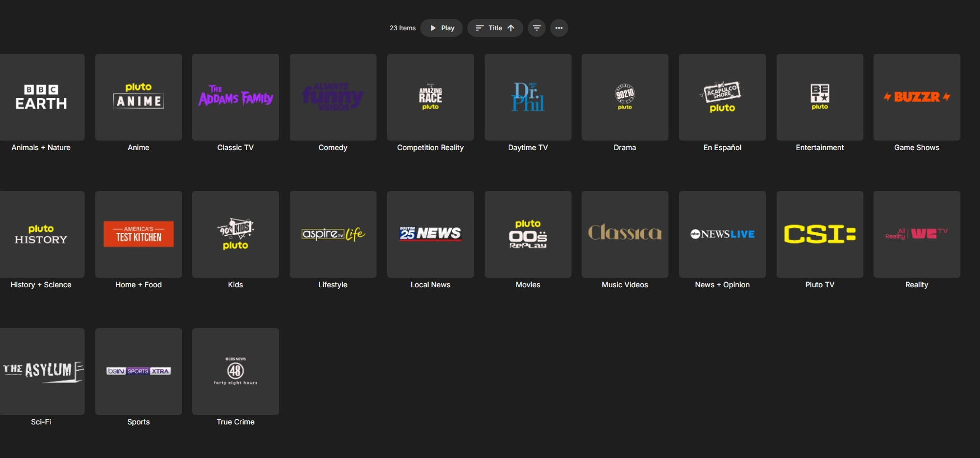
Task: Select the Daytime TV label
Action: [x=528, y=148]
